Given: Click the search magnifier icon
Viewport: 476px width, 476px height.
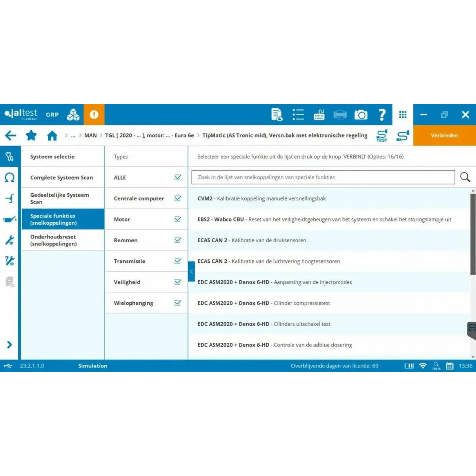Looking at the screenshot, I should [x=465, y=177].
